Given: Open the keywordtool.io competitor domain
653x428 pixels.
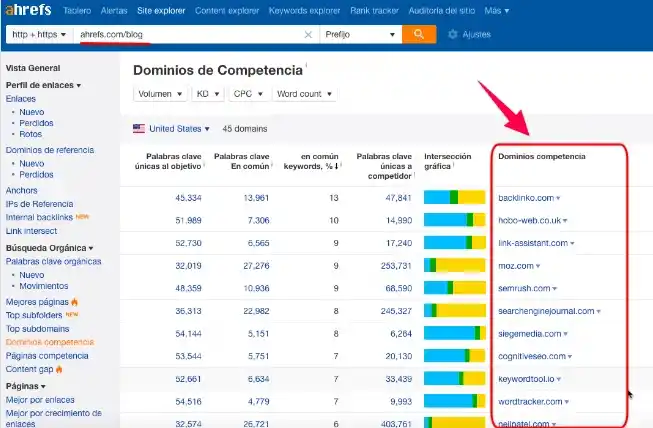Looking at the screenshot, I should tap(526, 379).
